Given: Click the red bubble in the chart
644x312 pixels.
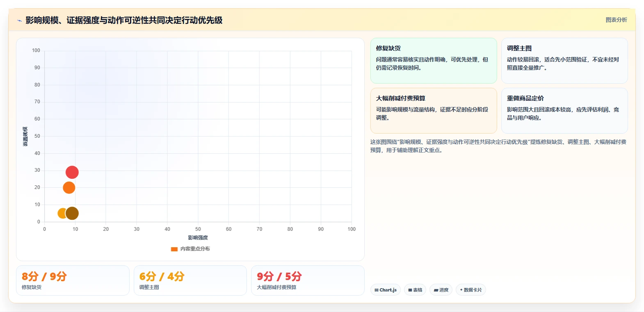Looking at the screenshot, I should tap(72, 172).
